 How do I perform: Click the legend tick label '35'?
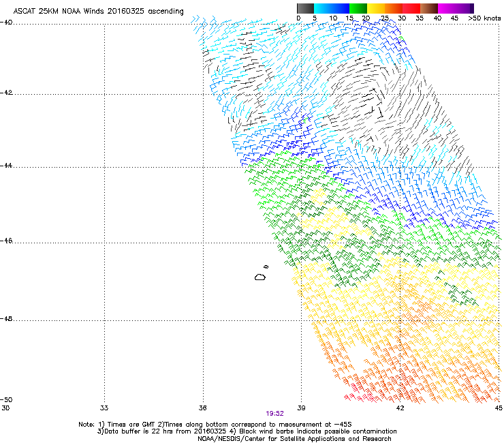point(420,18)
